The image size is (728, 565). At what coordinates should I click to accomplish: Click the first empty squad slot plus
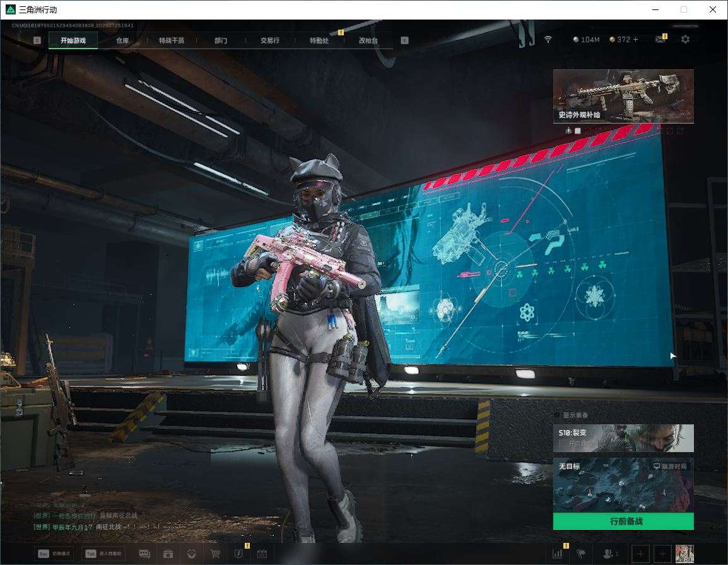pos(641,554)
